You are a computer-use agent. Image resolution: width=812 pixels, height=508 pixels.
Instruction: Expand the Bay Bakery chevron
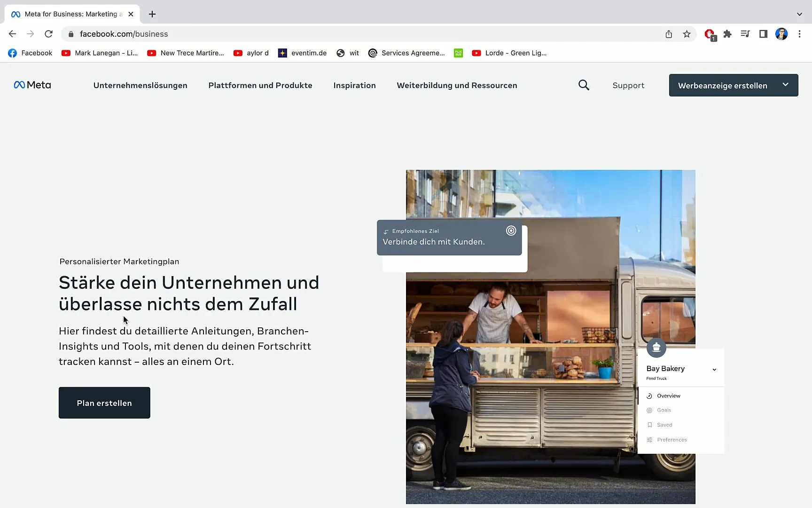coord(714,369)
